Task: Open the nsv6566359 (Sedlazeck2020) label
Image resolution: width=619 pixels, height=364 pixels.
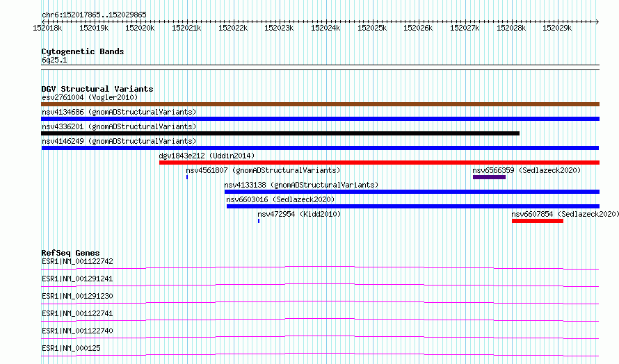Action: click(x=526, y=170)
